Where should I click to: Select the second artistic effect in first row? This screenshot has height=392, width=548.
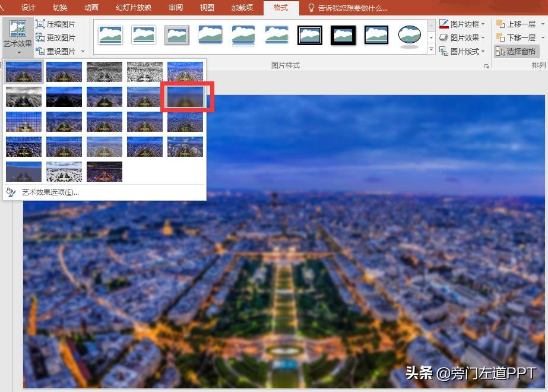tap(64, 72)
